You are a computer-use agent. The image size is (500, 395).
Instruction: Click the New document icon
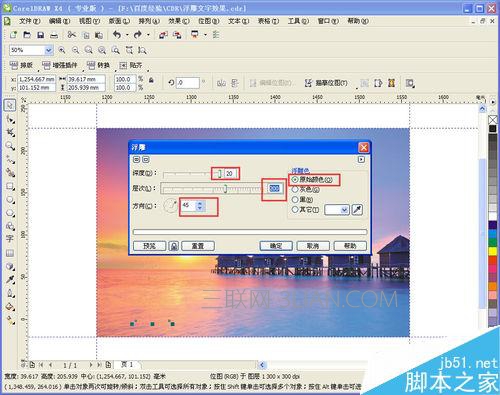click(x=13, y=35)
